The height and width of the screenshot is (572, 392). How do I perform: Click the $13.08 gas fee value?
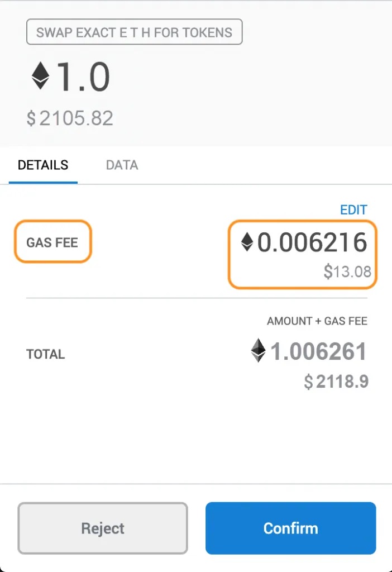pos(347,271)
